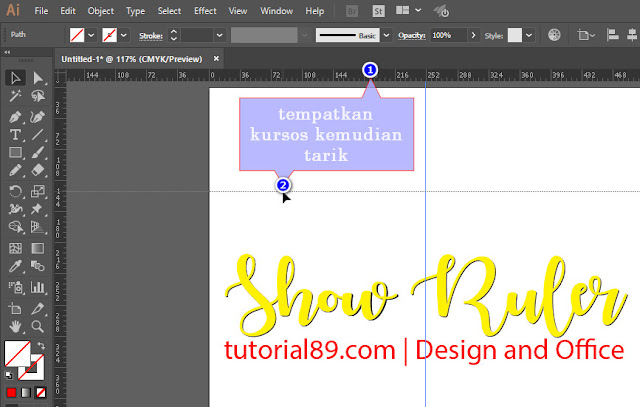Open the graphic Style dropdown
640x407 pixels.
pyautogui.click(x=529, y=35)
